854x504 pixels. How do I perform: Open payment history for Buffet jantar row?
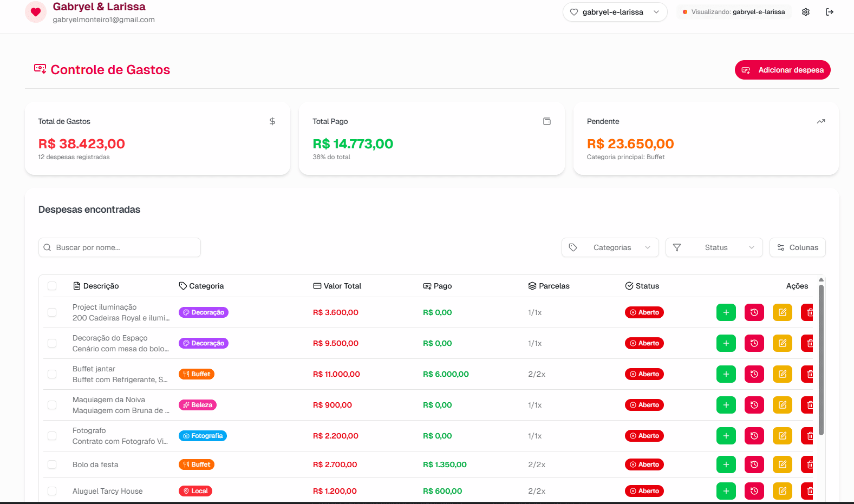point(754,374)
